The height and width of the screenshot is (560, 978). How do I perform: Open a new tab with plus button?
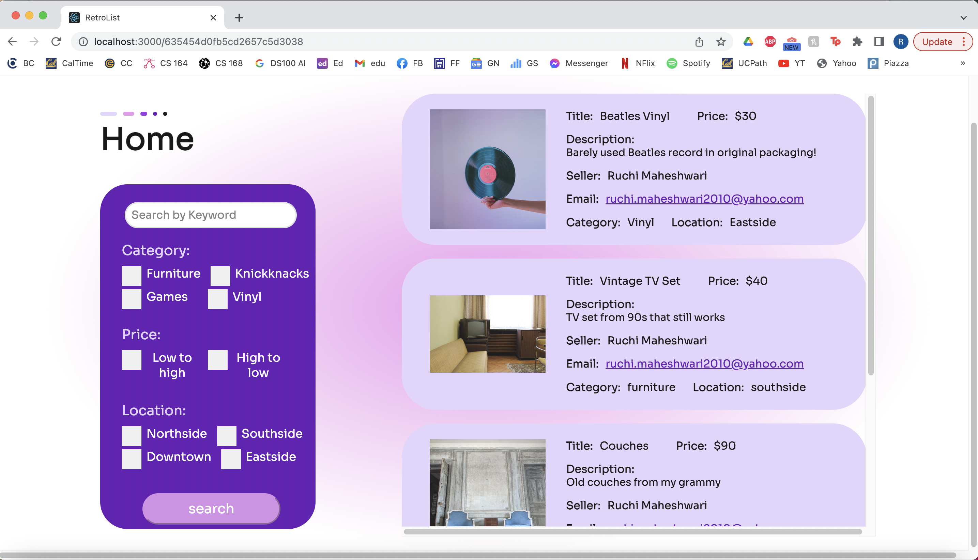pyautogui.click(x=239, y=18)
